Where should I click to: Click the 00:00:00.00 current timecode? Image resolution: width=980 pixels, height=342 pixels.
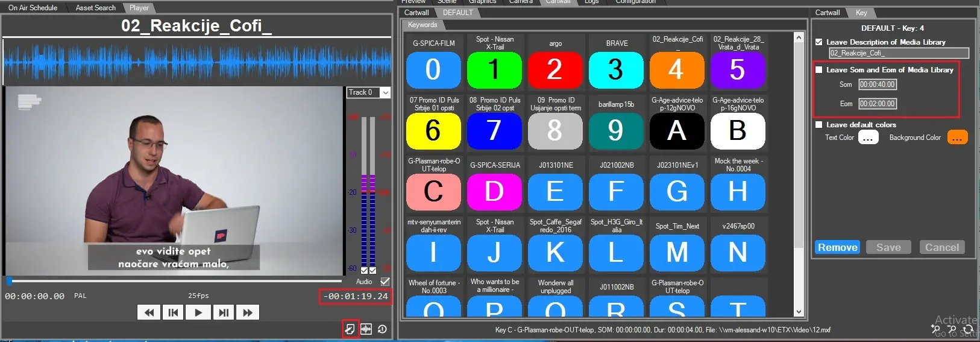(35, 296)
